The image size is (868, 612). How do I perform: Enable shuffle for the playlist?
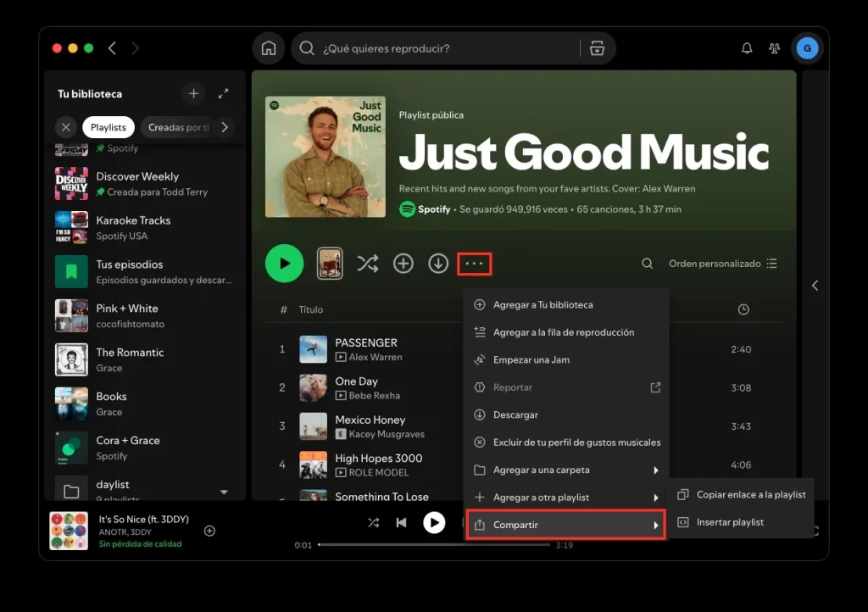click(368, 264)
